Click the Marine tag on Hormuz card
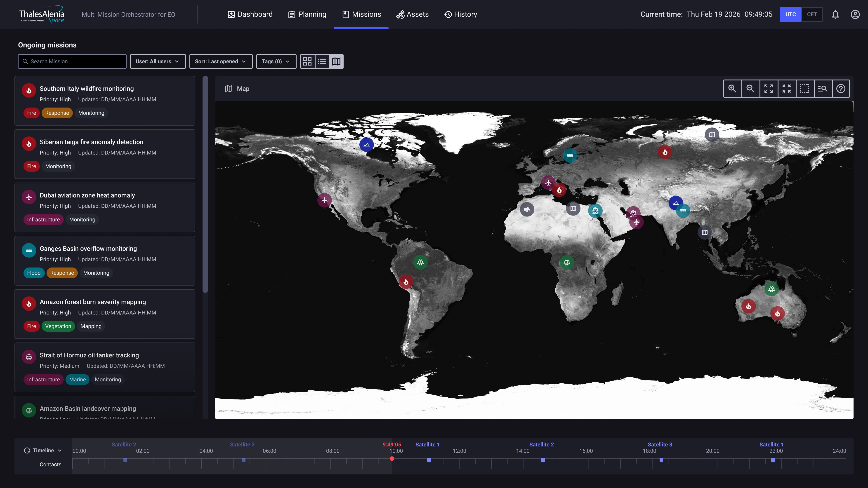The width and height of the screenshot is (868, 488). (78, 380)
